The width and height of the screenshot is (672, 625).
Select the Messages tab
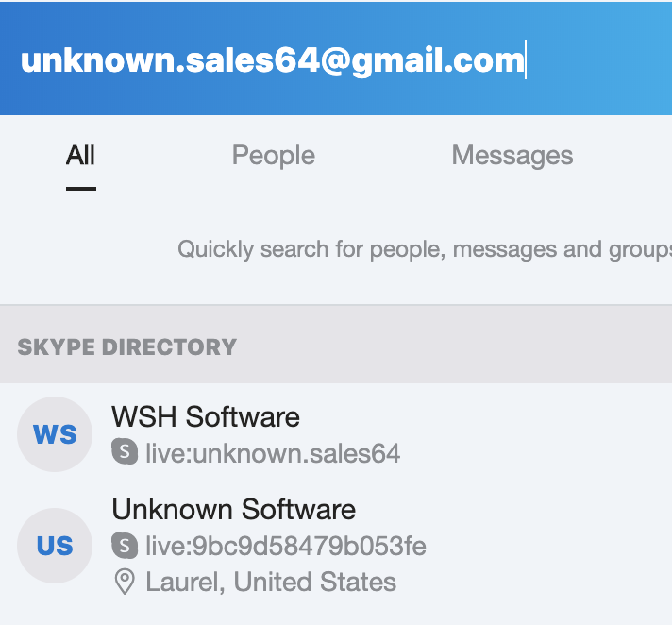[512, 155]
